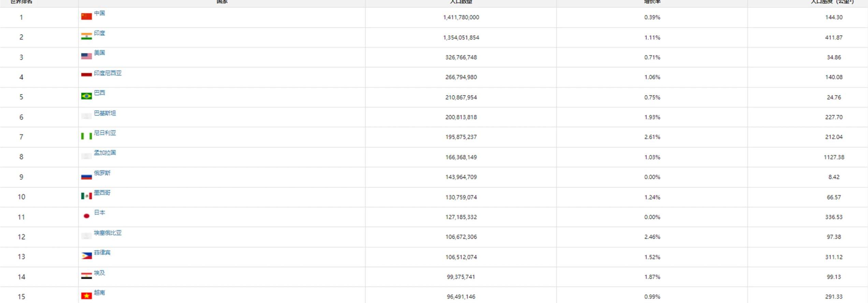868x303 pixels.
Task: Click the United States flag icon
Action: (86, 56)
